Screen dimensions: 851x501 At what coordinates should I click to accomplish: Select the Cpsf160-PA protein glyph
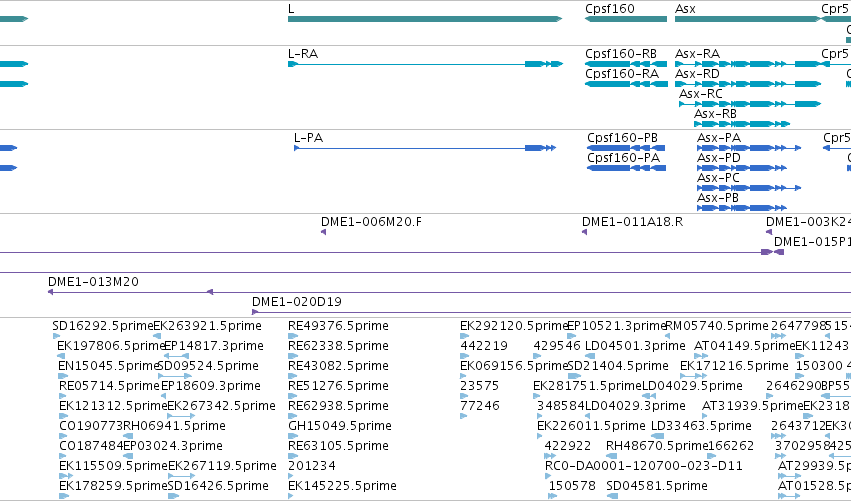click(626, 168)
